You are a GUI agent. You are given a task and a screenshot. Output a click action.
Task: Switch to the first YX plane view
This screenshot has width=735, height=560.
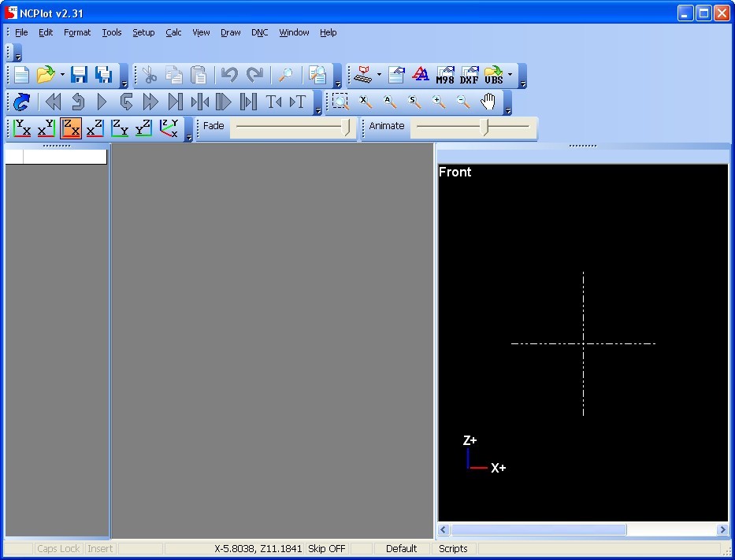pos(23,128)
